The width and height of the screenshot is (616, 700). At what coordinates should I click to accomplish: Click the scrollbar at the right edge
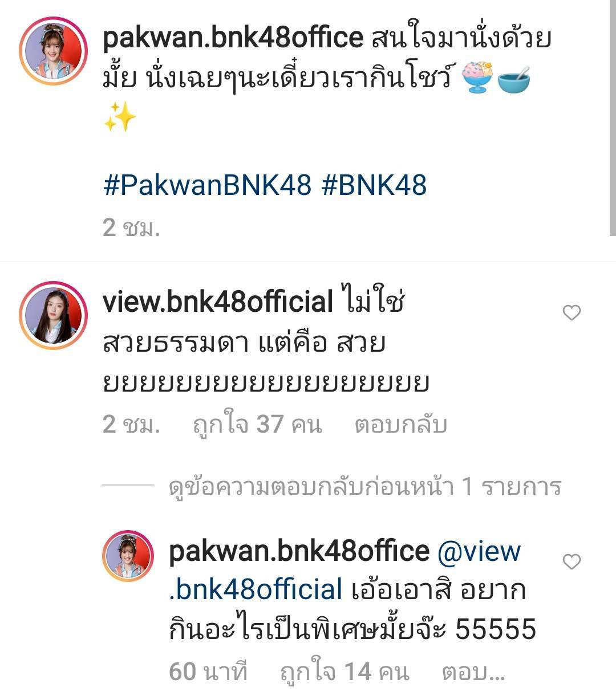click(613, 118)
